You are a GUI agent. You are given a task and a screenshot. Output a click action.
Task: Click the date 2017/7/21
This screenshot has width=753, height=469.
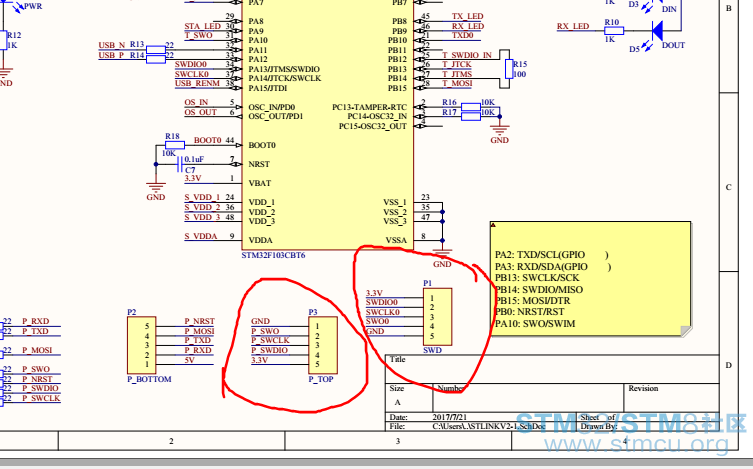449,418
